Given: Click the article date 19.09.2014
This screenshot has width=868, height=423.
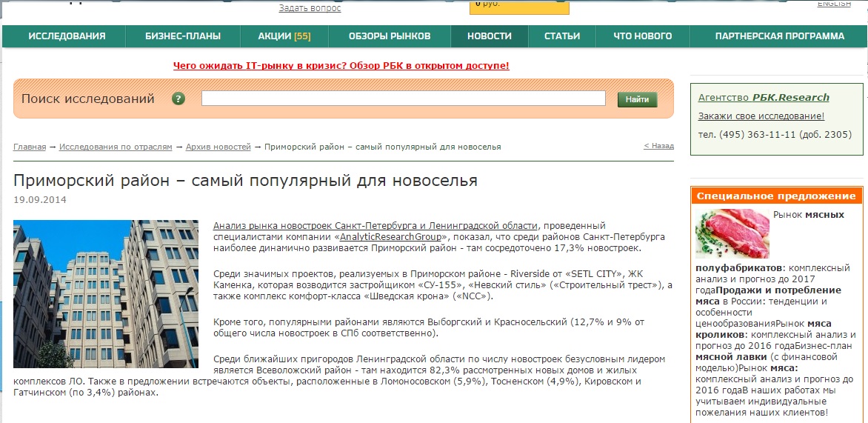Looking at the screenshot, I should point(40,200).
